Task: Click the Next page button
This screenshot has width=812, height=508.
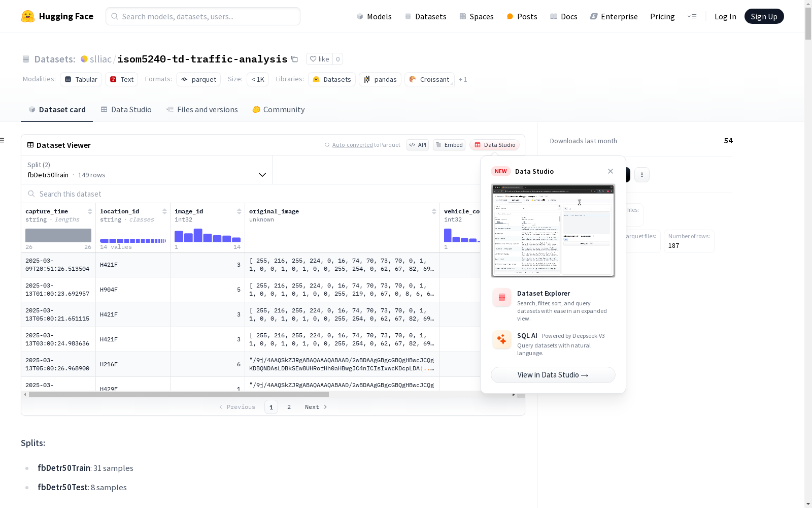Action: [316, 407]
